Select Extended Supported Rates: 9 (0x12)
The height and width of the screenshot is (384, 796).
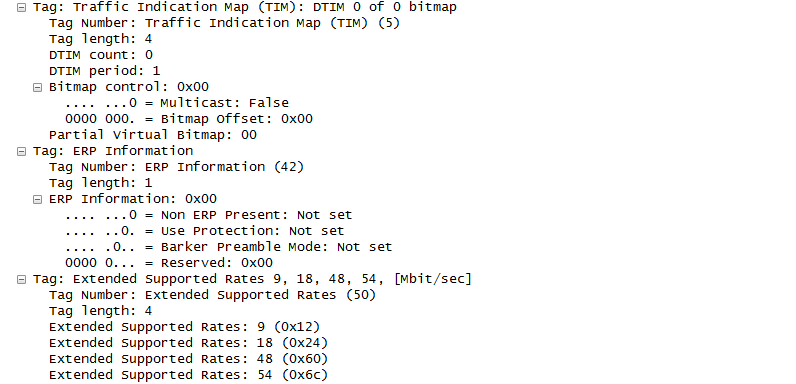click(x=185, y=327)
